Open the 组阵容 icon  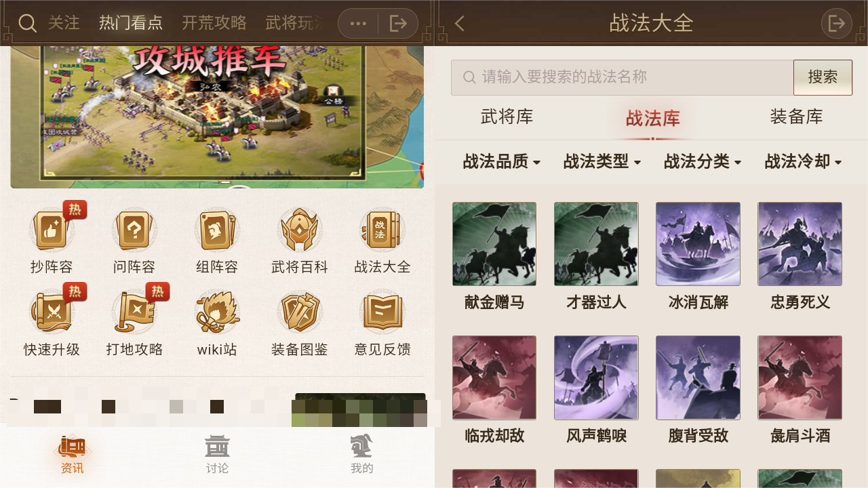[x=217, y=230]
